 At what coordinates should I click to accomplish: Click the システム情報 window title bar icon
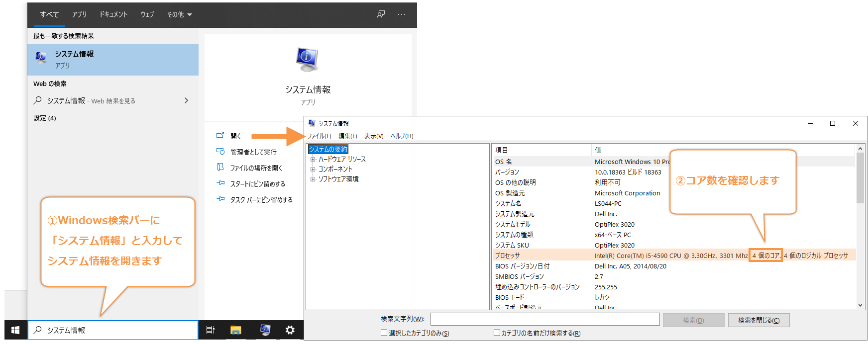click(x=312, y=123)
